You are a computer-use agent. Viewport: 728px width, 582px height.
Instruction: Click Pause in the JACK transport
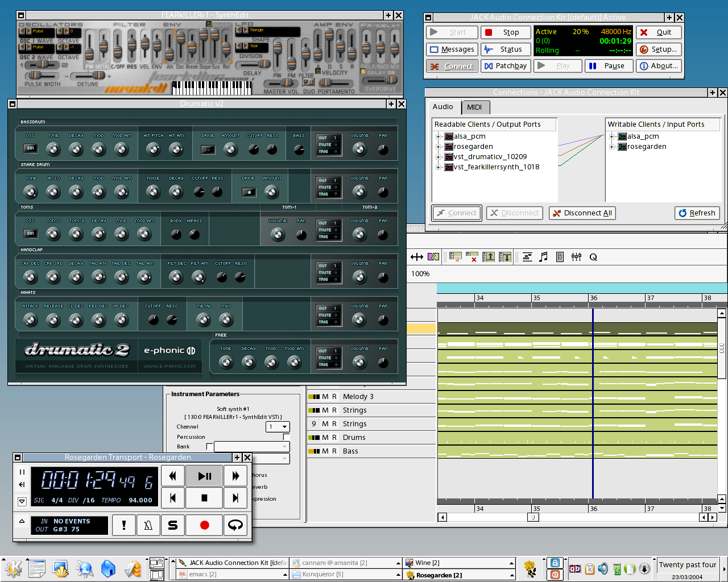[609, 66]
